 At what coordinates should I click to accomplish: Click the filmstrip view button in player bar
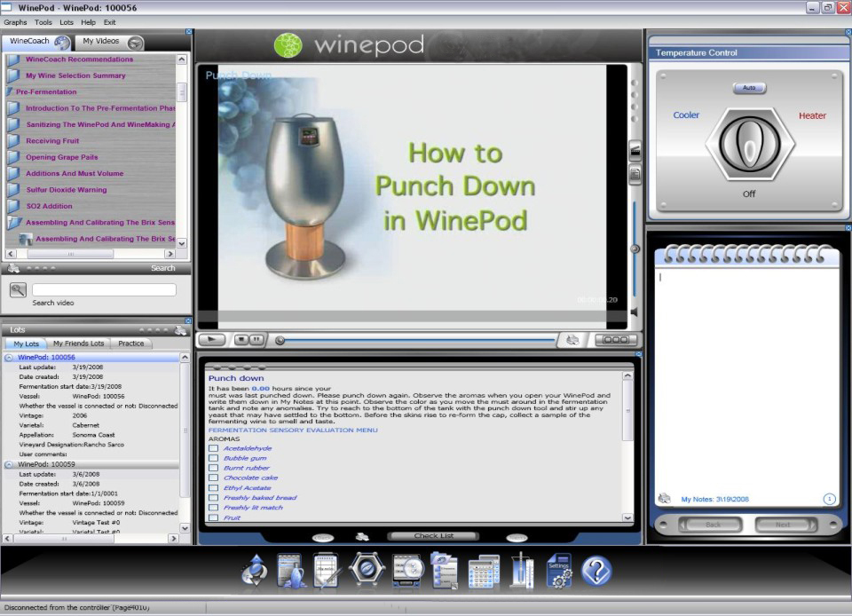coord(616,340)
